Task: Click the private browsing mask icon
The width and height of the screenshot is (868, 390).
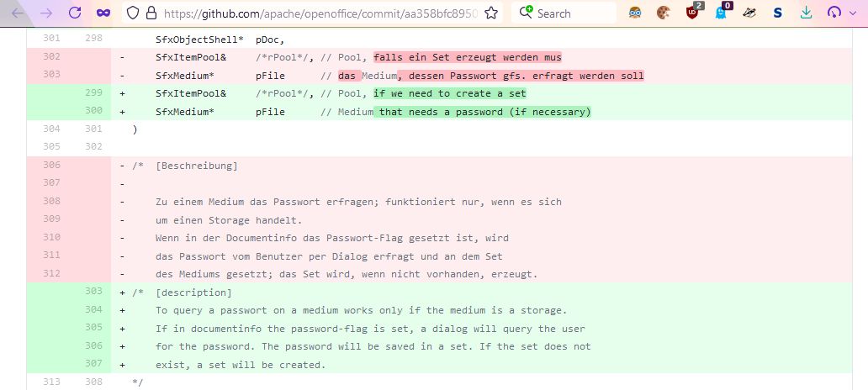Action: (x=103, y=13)
